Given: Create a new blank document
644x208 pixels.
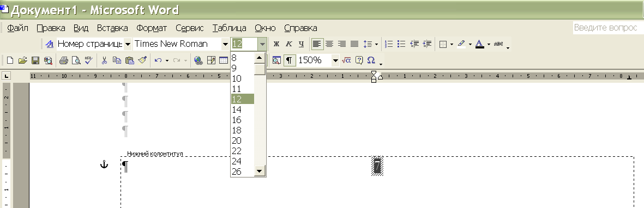Looking at the screenshot, I should click(10, 61).
